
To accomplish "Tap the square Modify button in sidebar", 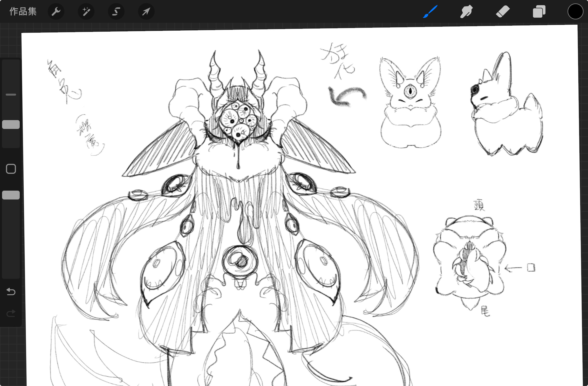I will 11,169.
